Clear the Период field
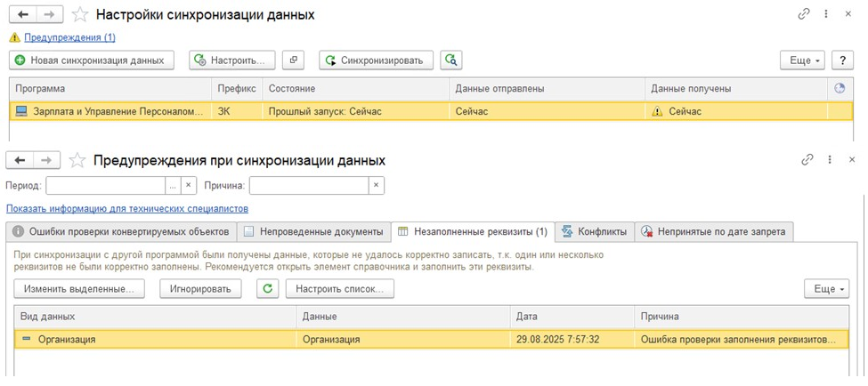The image size is (868, 386). coord(189,186)
